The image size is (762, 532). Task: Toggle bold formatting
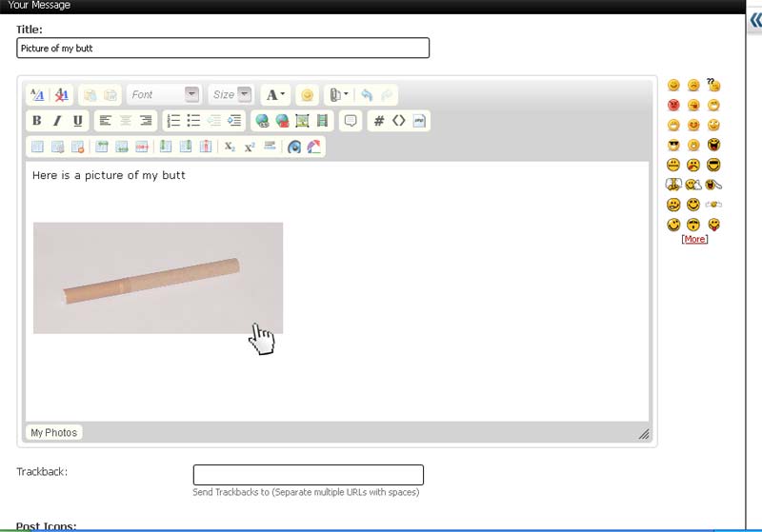pos(37,121)
